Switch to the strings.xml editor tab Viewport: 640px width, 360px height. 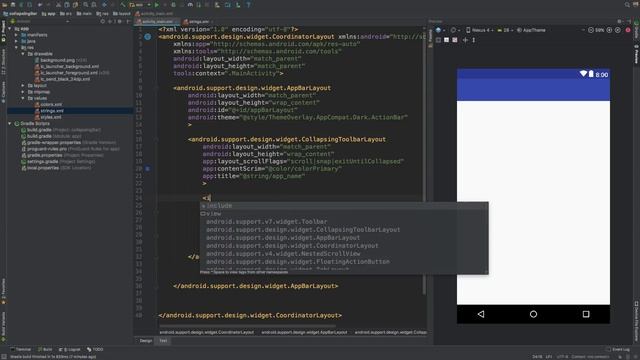coord(198,22)
